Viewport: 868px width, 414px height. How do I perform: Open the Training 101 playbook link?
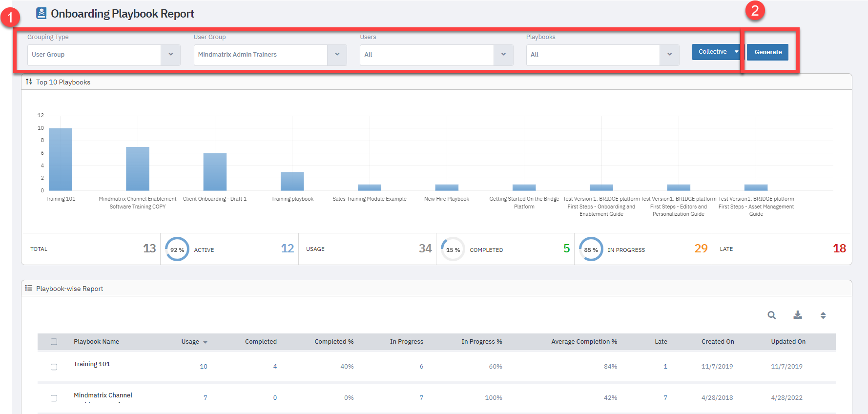click(92, 364)
